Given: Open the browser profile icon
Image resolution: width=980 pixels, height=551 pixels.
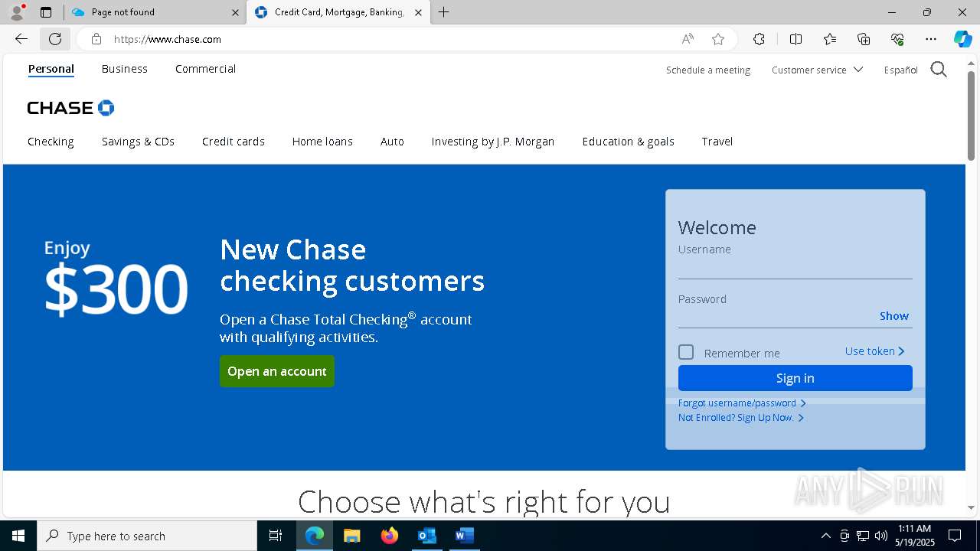Looking at the screenshot, I should [16, 12].
